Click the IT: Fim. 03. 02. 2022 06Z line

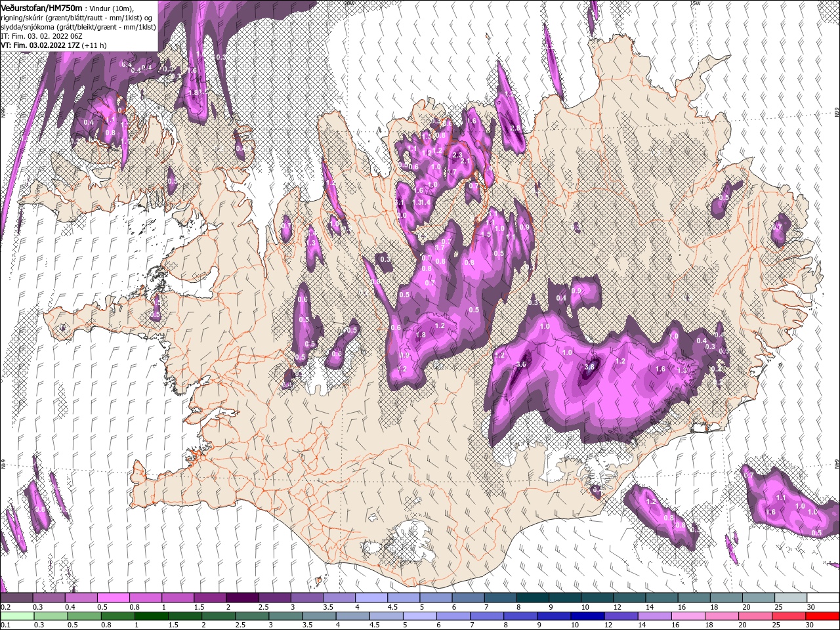click(x=41, y=35)
